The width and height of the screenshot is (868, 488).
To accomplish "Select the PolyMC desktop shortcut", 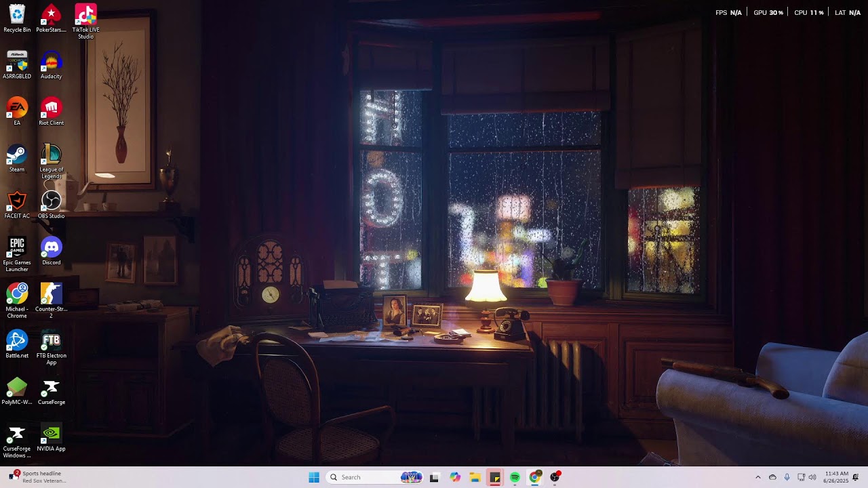I will (17, 391).
